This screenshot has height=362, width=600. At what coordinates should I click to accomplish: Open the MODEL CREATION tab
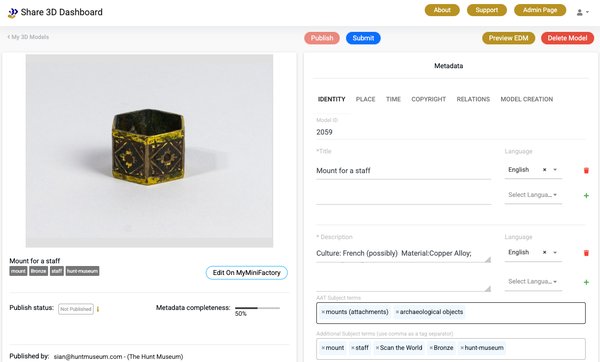(527, 99)
